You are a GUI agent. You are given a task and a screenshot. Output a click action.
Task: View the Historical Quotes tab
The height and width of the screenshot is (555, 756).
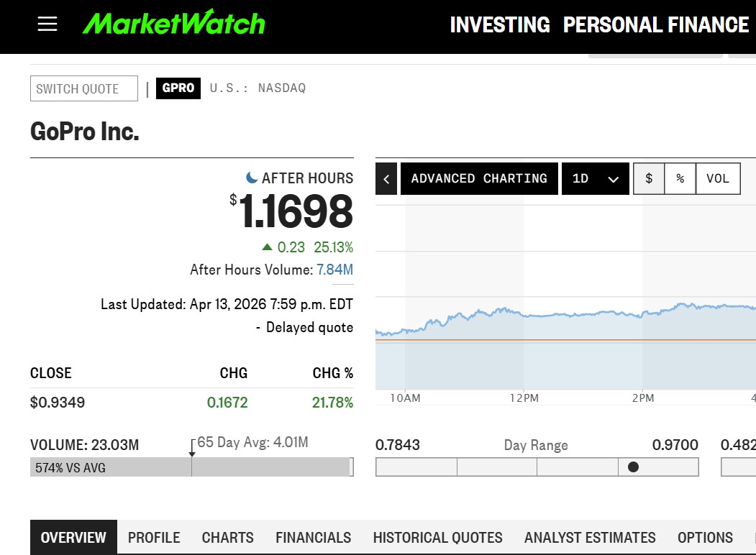[437, 537]
